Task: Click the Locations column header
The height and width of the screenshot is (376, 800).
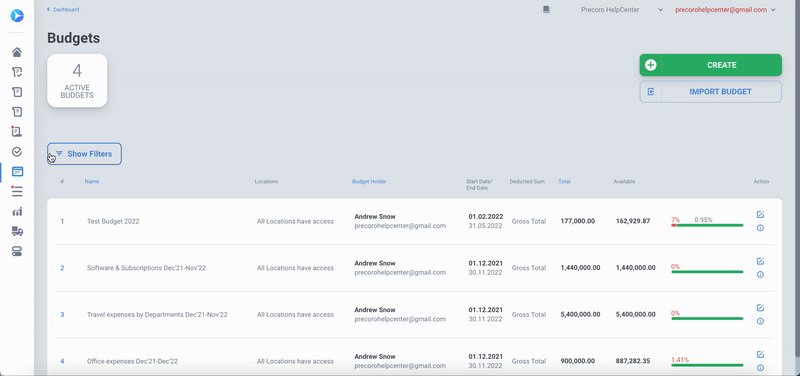Action: [x=266, y=182]
